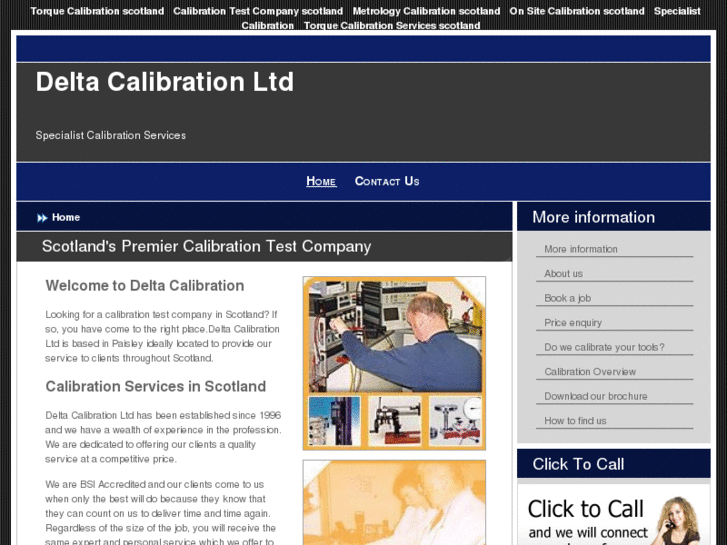Click On Site Calibration scotland top link

click(577, 11)
